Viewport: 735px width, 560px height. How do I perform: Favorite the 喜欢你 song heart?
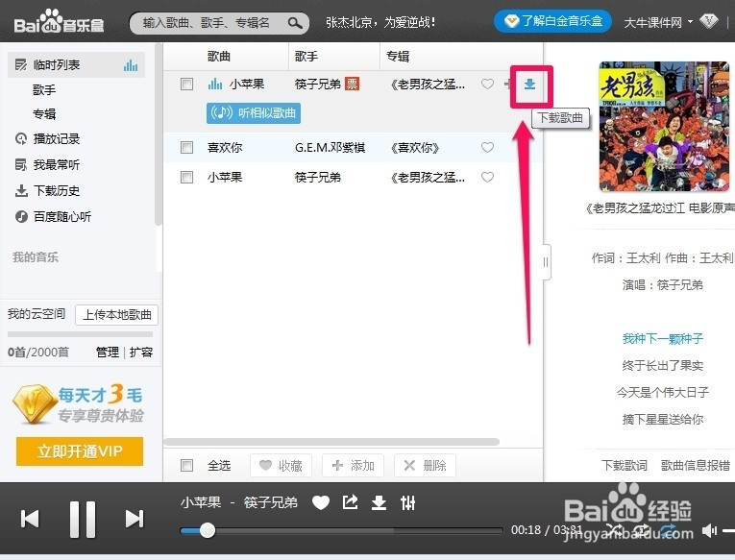[x=487, y=147]
